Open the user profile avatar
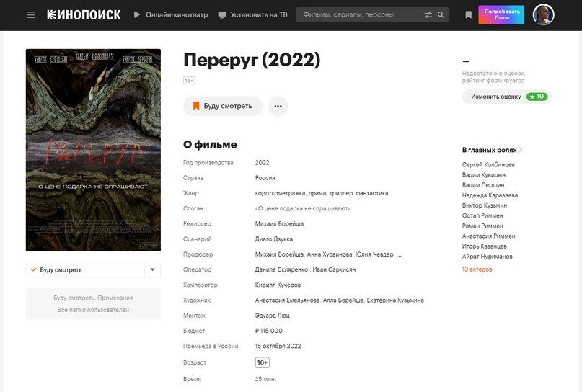The width and height of the screenshot is (582, 392). pyautogui.click(x=543, y=15)
